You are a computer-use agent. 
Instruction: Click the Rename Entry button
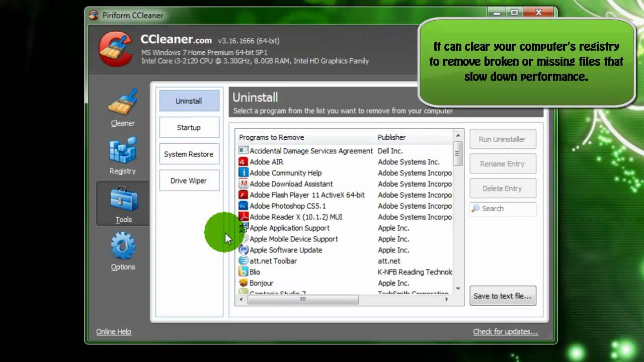503,163
